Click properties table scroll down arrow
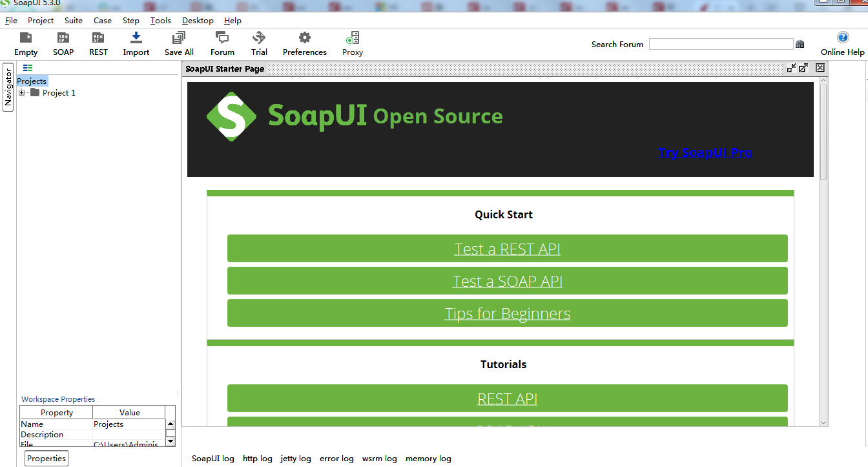The height and width of the screenshot is (467, 868). 170,441
